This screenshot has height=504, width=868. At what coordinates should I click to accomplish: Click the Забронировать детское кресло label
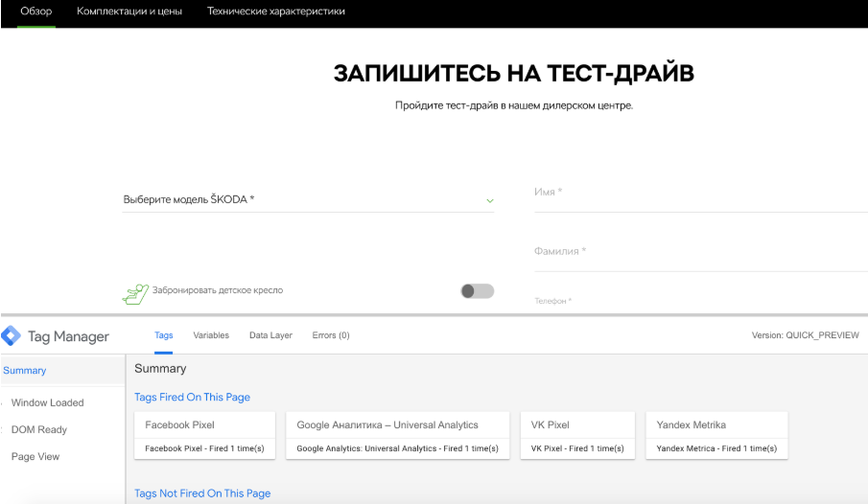pyautogui.click(x=218, y=290)
